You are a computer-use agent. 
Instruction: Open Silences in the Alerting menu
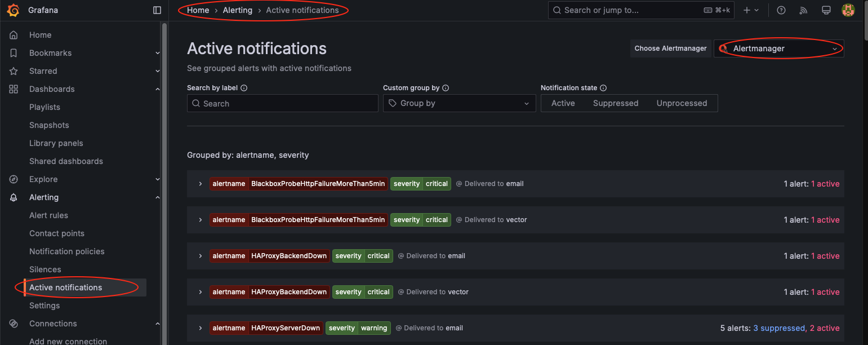pyautogui.click(x=45, y=269)
